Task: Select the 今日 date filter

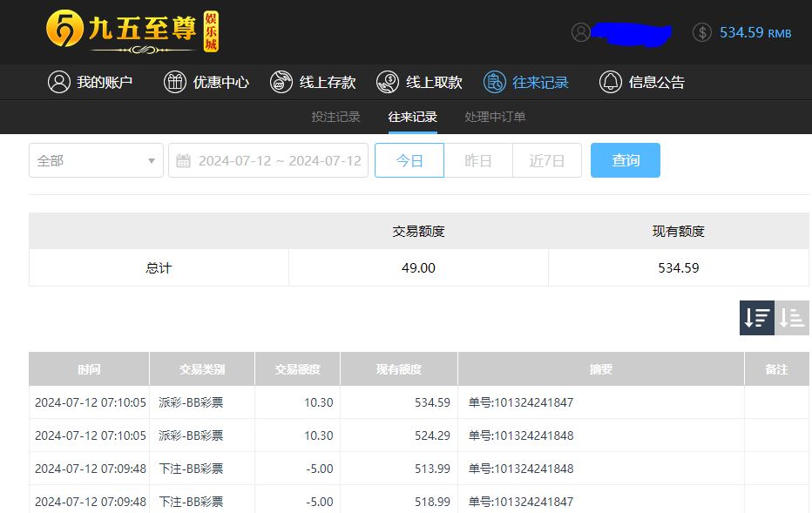Action: click(x=409, y=160)
